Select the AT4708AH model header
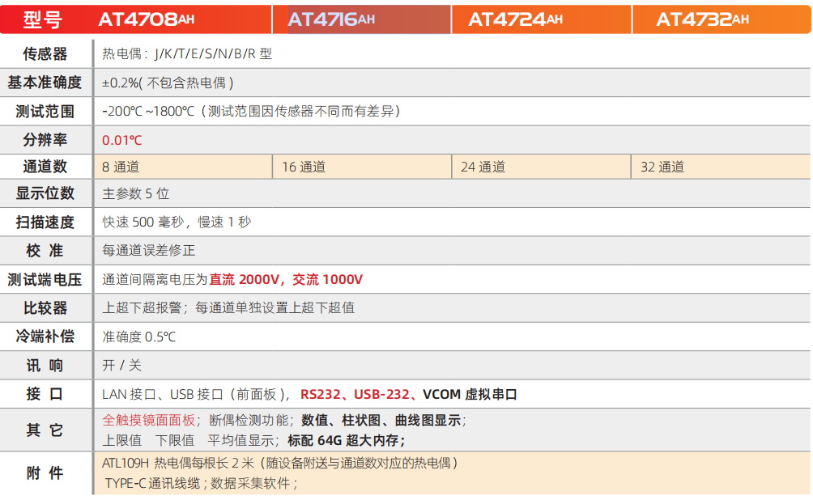The width and height of the screenshot is (813, 504). (147, 19)
